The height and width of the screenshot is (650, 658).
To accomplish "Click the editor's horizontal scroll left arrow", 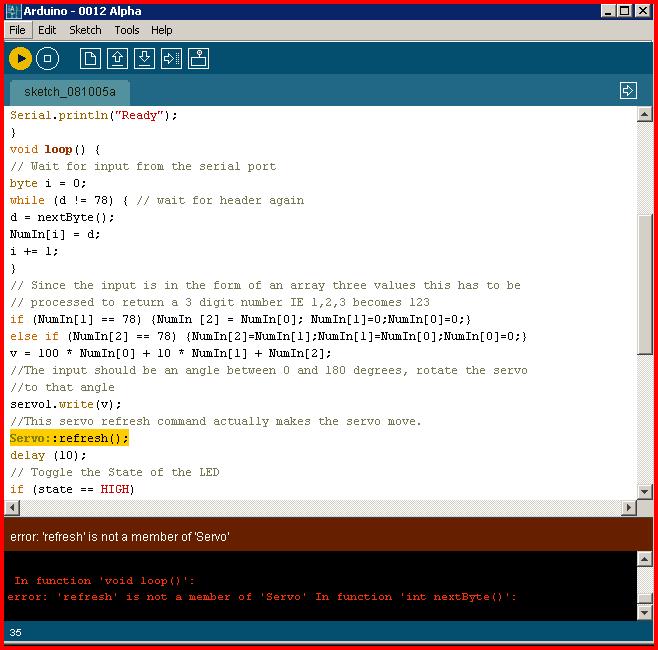I will pyautogui.click(x=13, y=508).
